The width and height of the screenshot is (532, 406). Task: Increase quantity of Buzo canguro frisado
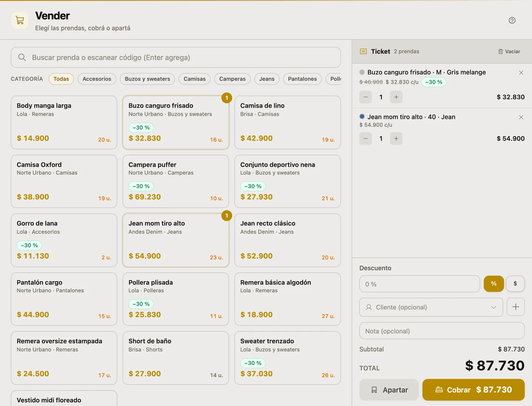396,97
